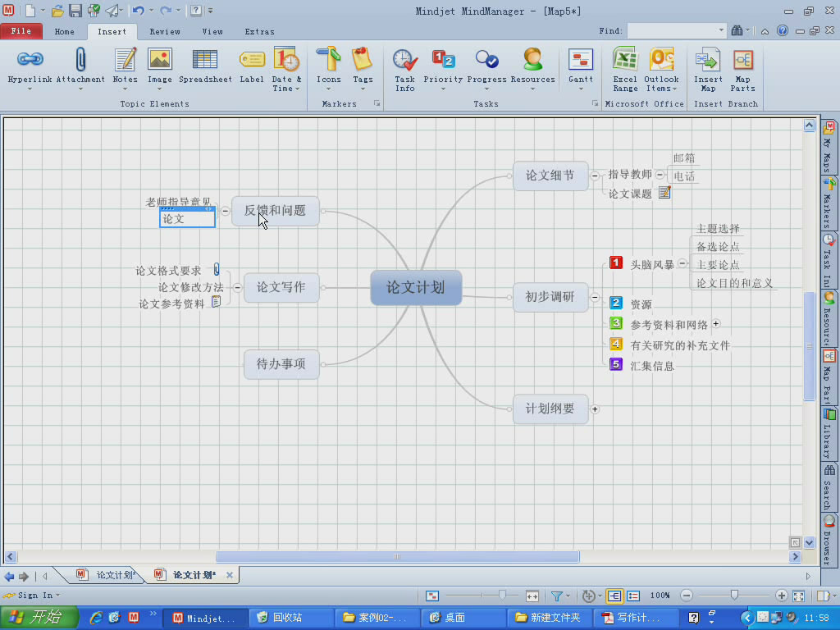Collapse the 初步调研 branch

point(595,297)
